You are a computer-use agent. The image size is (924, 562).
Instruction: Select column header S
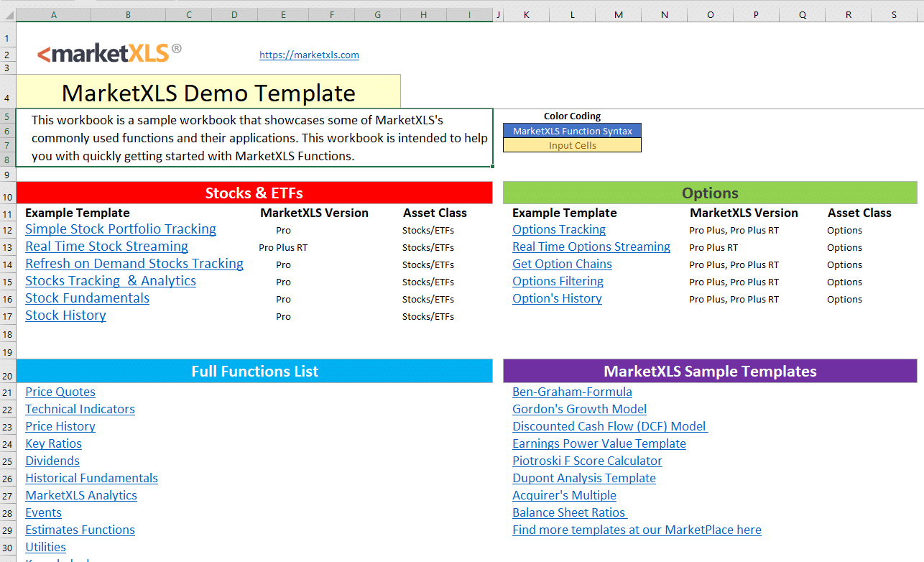(x=894, y=14)
